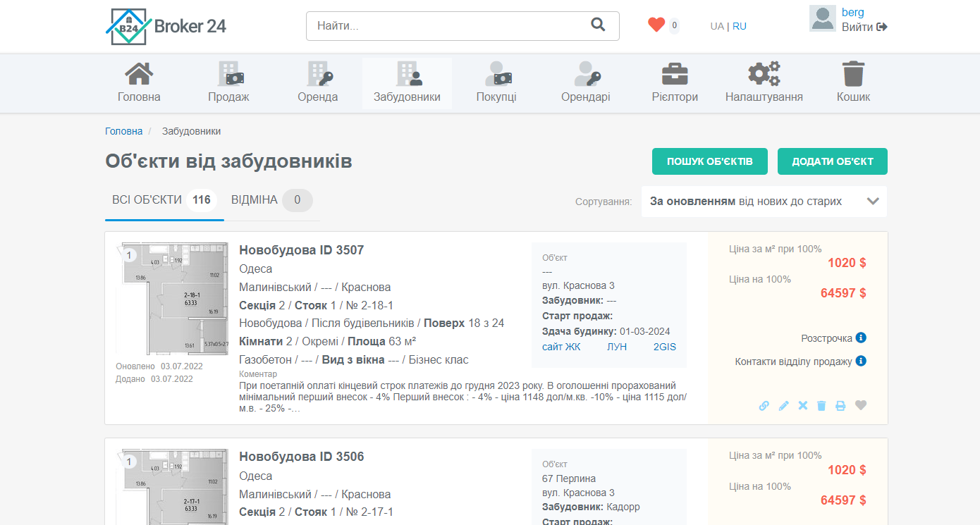Switch language to RU
Image resolution: width=980 pixels, height=525 pixels.
(x=740, y=26)
